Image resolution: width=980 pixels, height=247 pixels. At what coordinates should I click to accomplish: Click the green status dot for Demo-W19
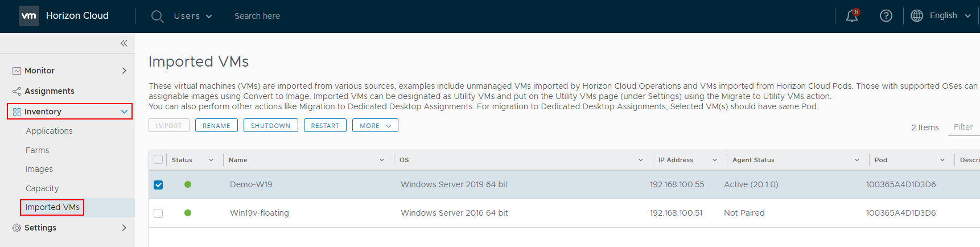[188, 184]
